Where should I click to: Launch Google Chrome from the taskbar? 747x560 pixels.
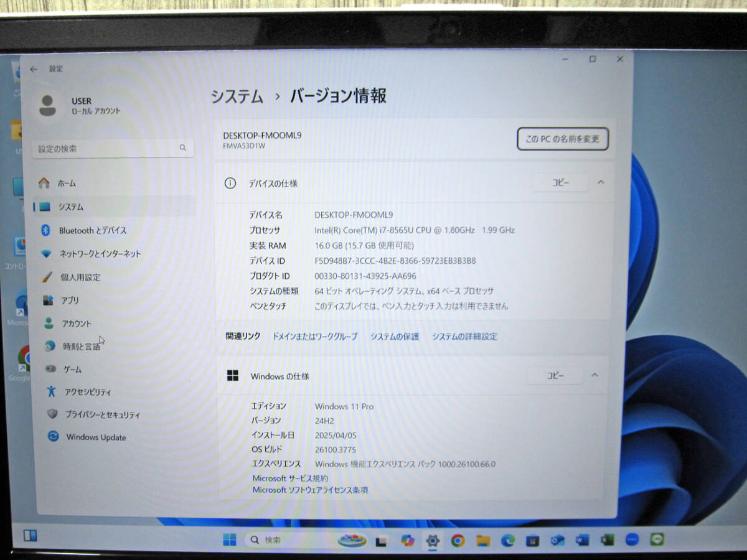click(458, 540)
